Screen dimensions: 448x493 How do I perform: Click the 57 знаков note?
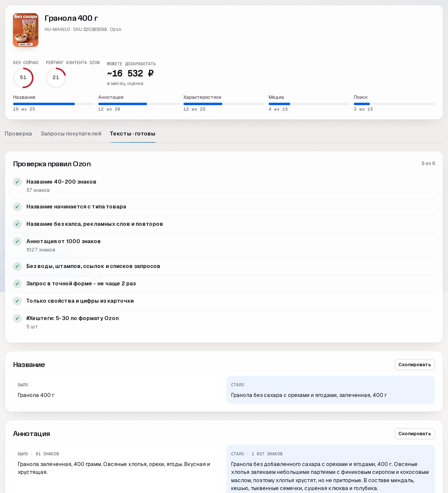point(38,190)
